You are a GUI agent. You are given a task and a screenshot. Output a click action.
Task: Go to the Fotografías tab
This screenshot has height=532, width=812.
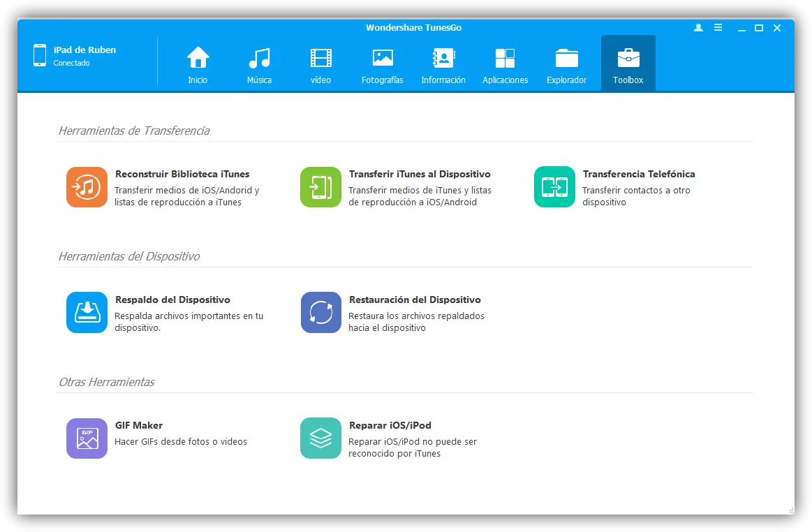click(382, 65)
